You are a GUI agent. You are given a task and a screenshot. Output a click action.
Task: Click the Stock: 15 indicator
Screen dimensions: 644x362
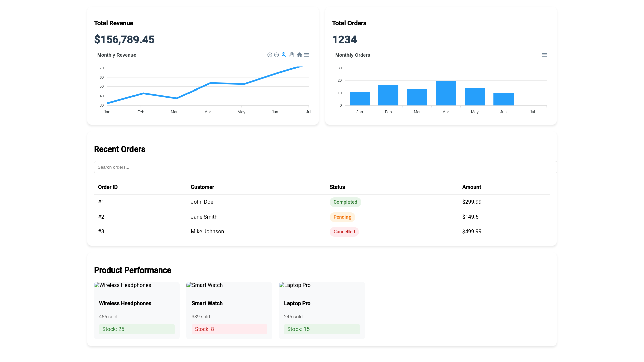click(x=322, y=329)
